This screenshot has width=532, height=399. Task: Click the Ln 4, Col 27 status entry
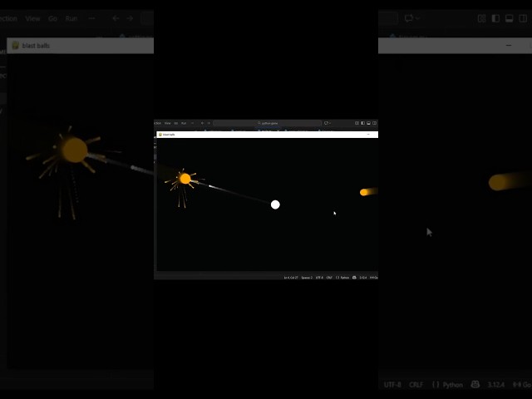tap(291, 278)
